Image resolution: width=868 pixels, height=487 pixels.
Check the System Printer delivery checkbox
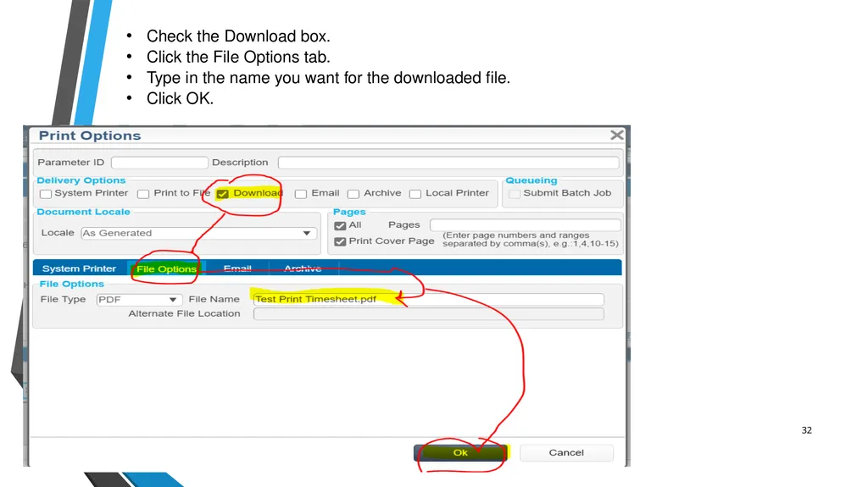(x=46, y=194)
